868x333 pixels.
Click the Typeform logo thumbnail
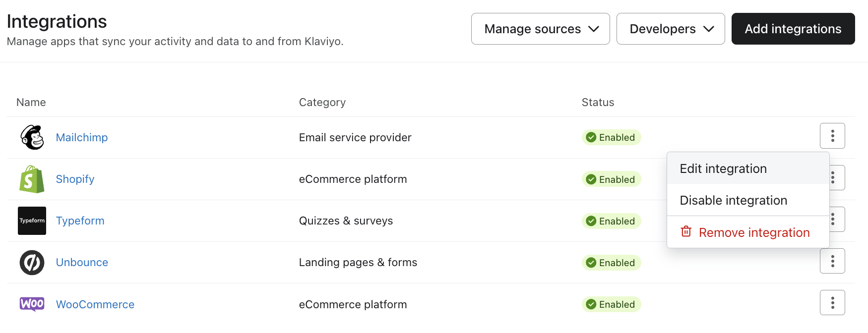(x=32, y=221)
